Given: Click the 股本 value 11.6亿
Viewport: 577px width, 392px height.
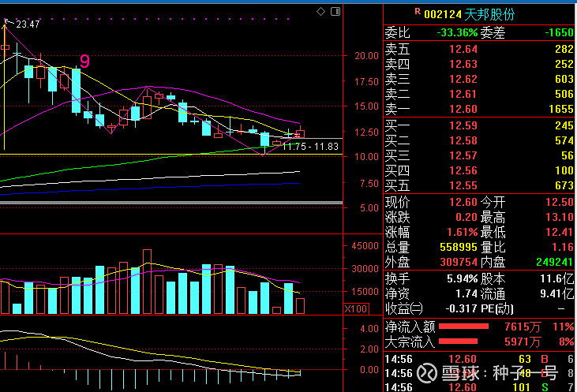Looking at the screenshot, I should tap(556, 279).
